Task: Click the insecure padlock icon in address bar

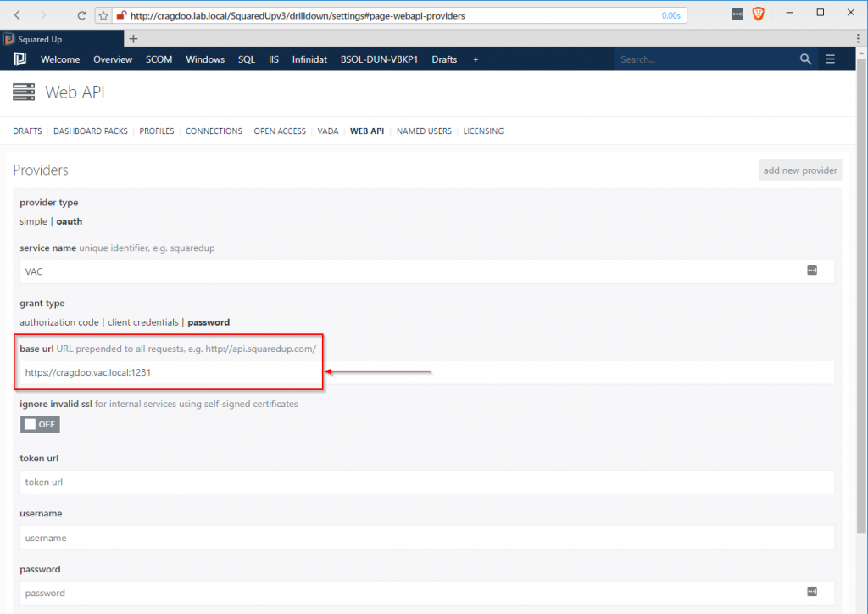Action: (x=121, y=15)
